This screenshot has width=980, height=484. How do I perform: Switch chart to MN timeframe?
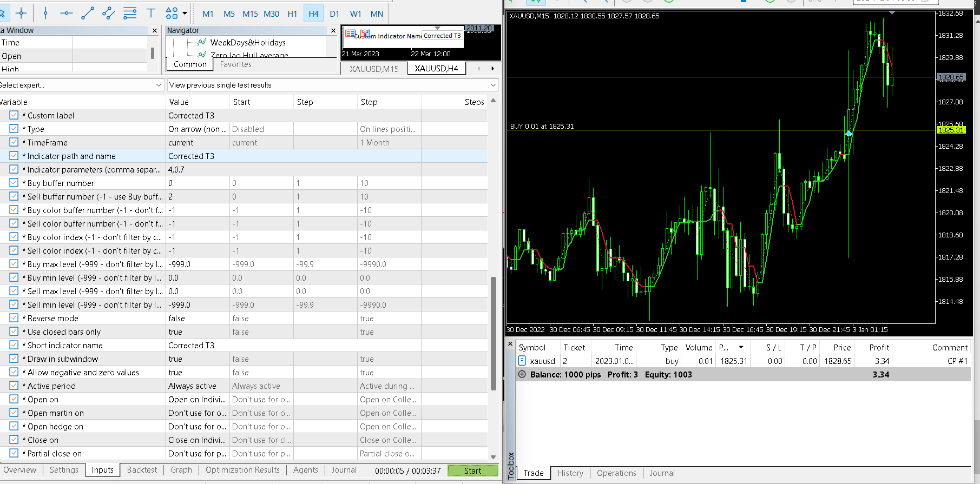click(x=377, y=14)
